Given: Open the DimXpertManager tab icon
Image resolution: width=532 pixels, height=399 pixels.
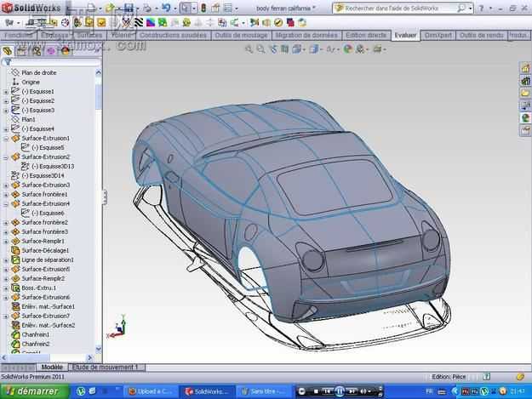Looking at the screenshot, I should pos(51,51).
